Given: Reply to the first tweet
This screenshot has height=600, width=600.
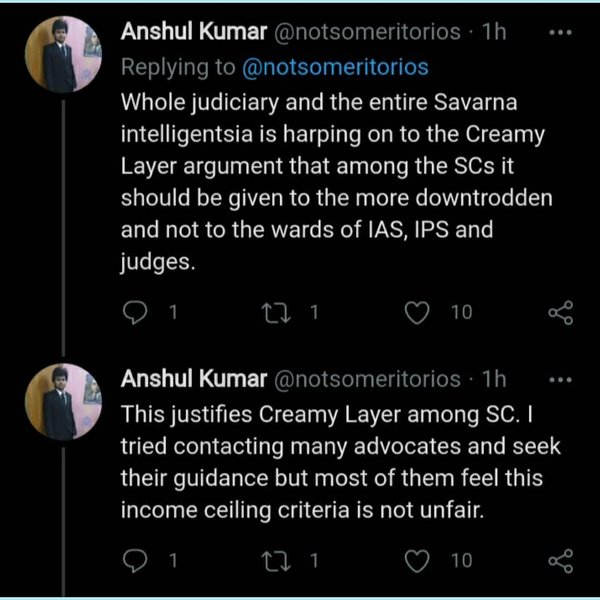Looking at the screenshot, I should 135,313.
